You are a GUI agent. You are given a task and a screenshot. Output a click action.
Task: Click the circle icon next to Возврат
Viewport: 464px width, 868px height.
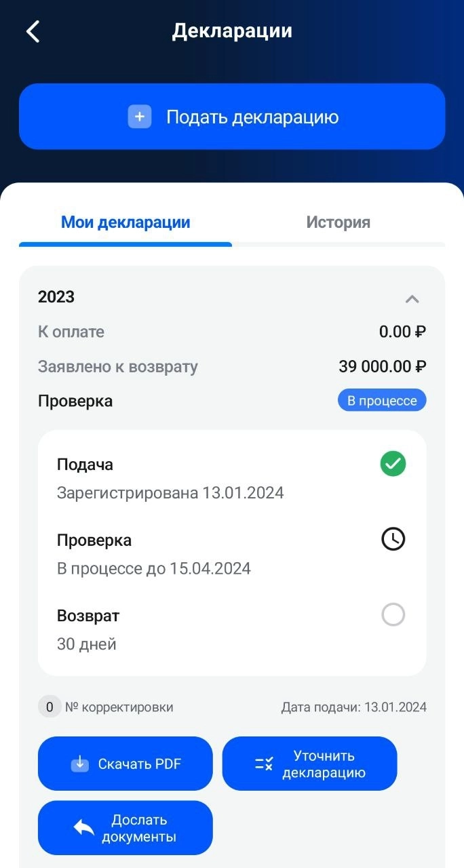pos(392,614)
